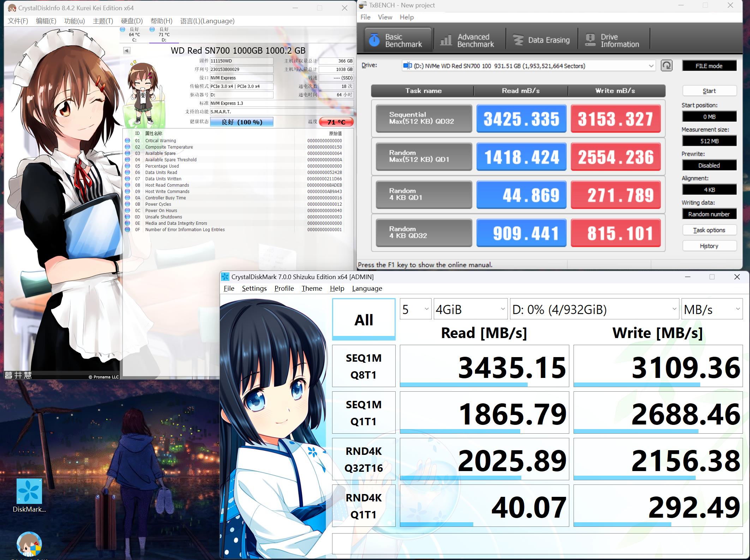The width and height of the screenshot is (750, 560).
Task: Click the TxBENCH drive refresh icon
Action: pyautogui.click(x=666, y=66)
